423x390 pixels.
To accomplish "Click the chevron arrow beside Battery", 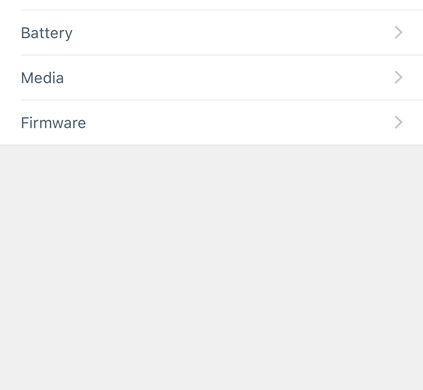I will click(398, 33).
